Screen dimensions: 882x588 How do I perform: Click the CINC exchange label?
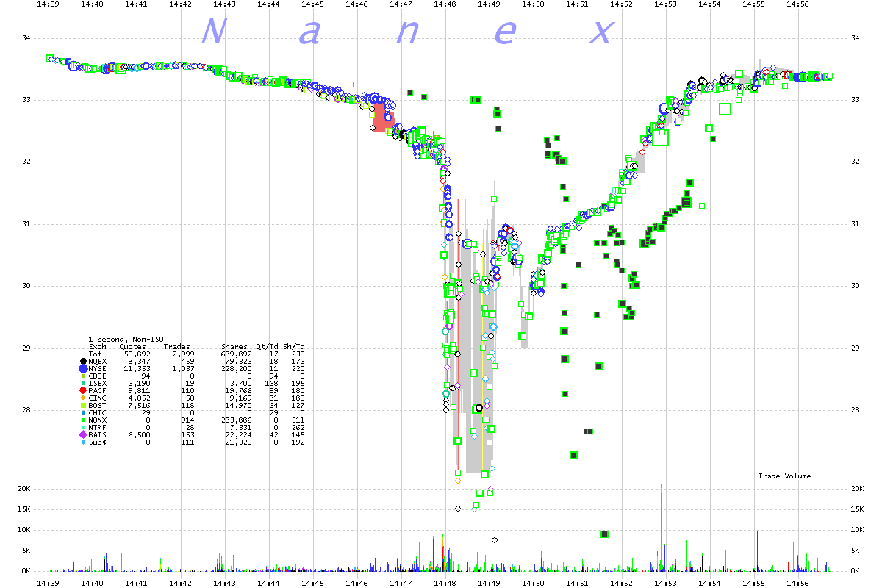pos(98,398)
